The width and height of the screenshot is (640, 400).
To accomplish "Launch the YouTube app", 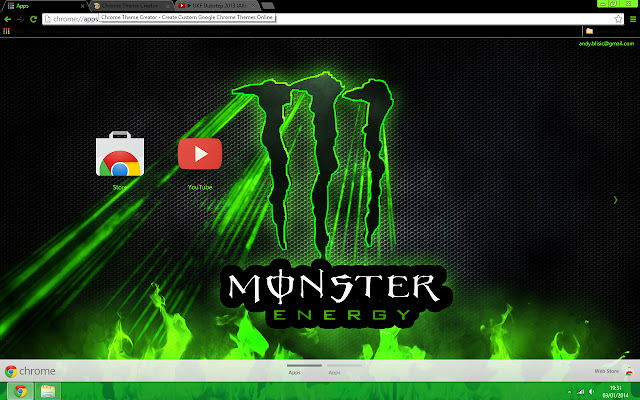I will tap(200, 154).
